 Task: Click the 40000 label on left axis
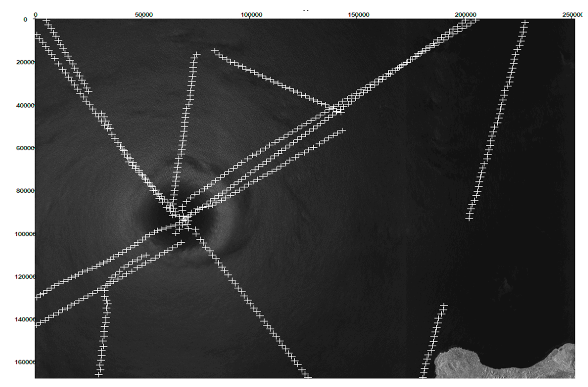coord(25,105)
